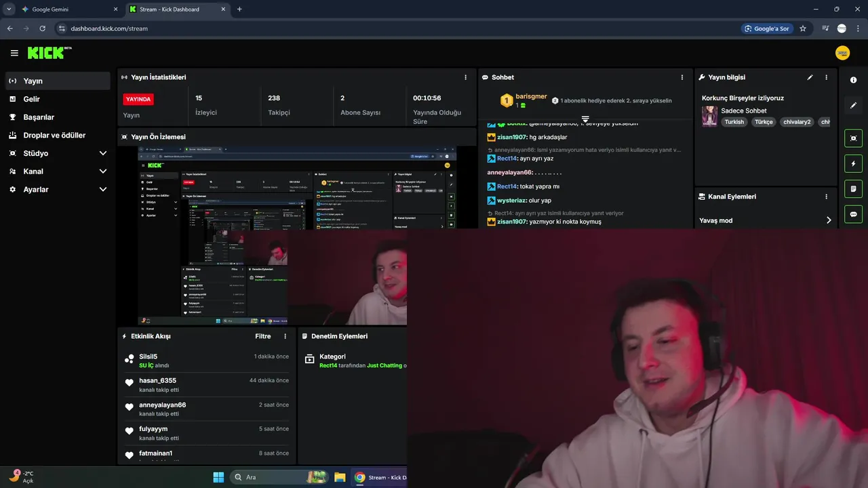This screenshot has height=488, width=868.
Task: Click the Google'a Sor button
Action: tap(767, 28)
